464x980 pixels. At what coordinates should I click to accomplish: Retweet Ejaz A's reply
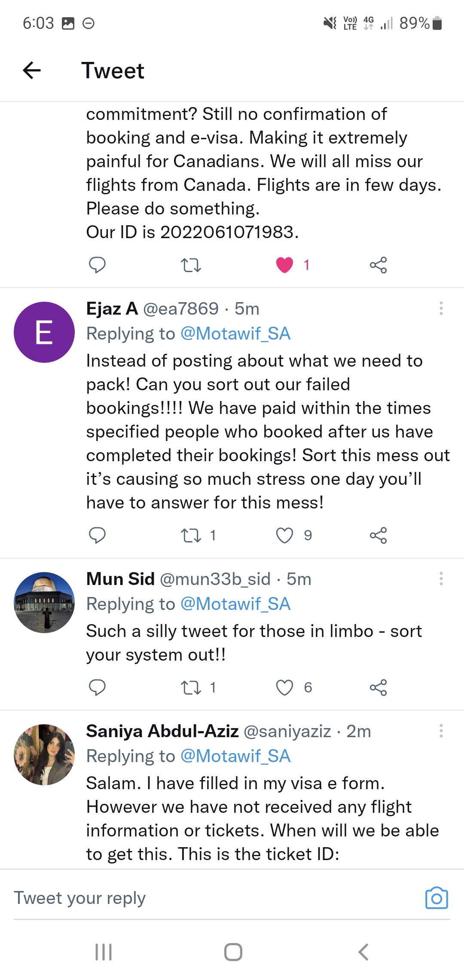pos(191,535)
